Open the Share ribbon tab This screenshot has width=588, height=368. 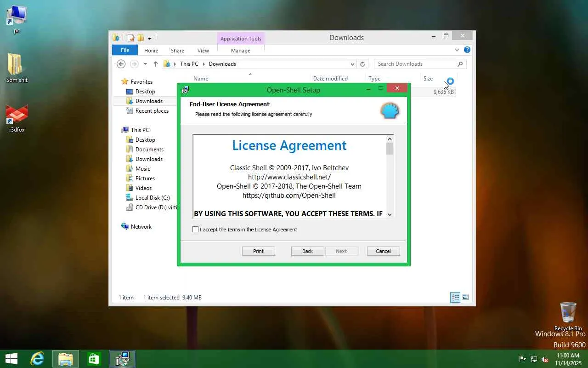(x=177, y=51)
